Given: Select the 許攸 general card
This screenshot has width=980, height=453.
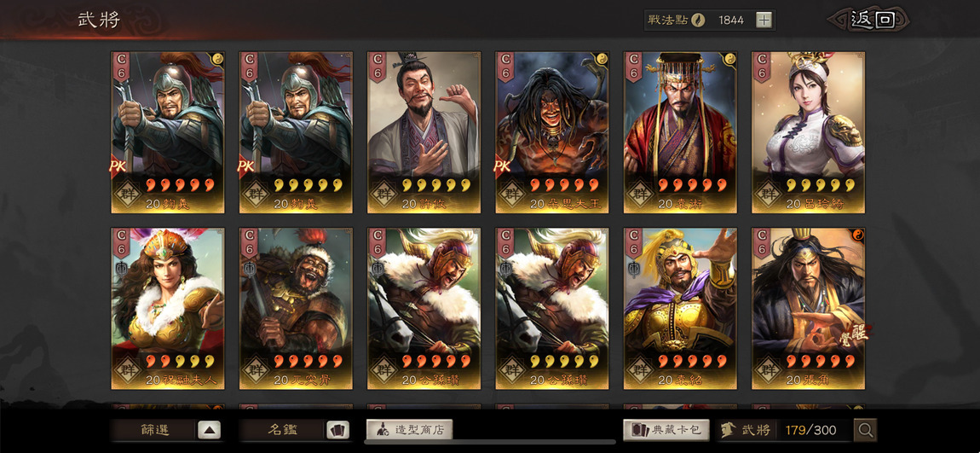Looking at the screenshot, I should point(424,132).
